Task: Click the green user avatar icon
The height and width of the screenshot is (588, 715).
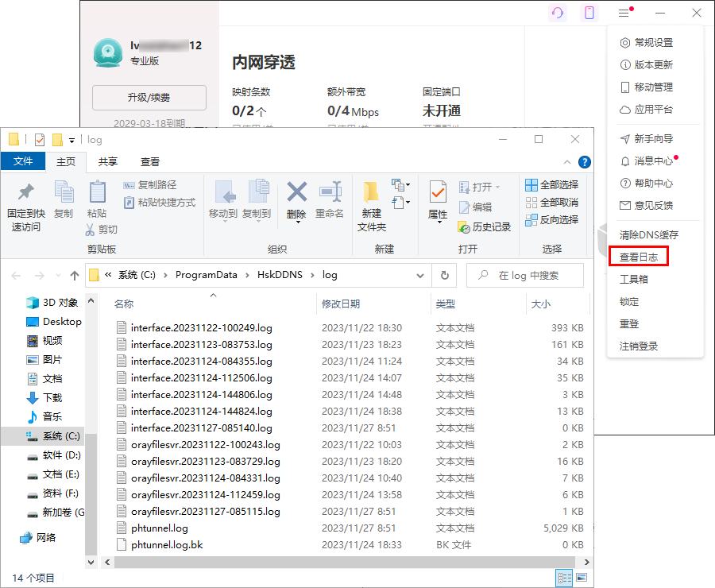Action: [x=107, y=52]
